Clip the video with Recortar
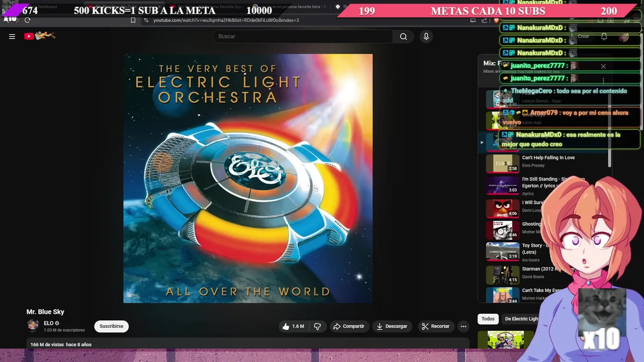This screenshot has height=362, width=644. (435, 326)
